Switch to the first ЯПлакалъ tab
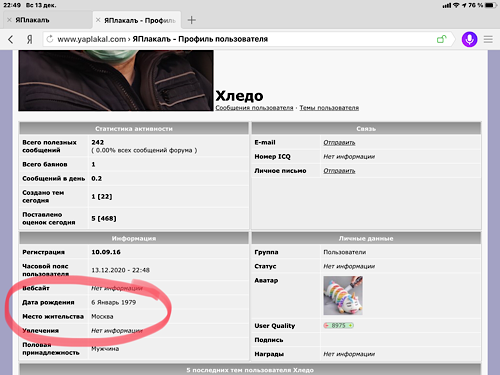This screenshot has width=500, height=375. pyautogui.click(x=47, y=20)
